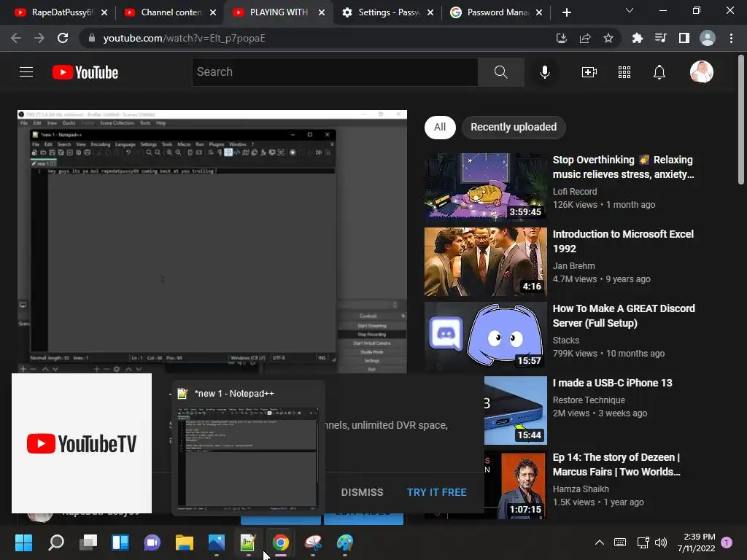
Task: Open Chrome three-dot menu
Action: 731,38
